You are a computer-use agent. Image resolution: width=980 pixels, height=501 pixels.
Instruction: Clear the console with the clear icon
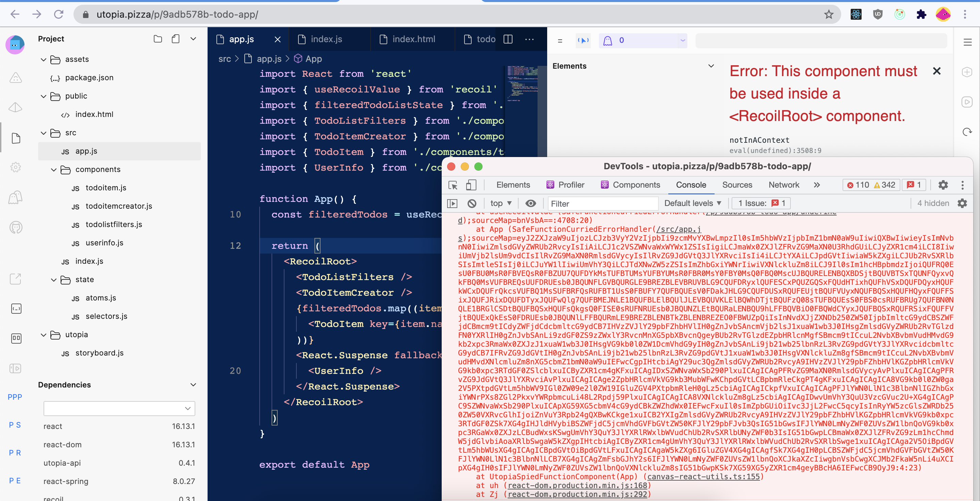tap(472, 203)
